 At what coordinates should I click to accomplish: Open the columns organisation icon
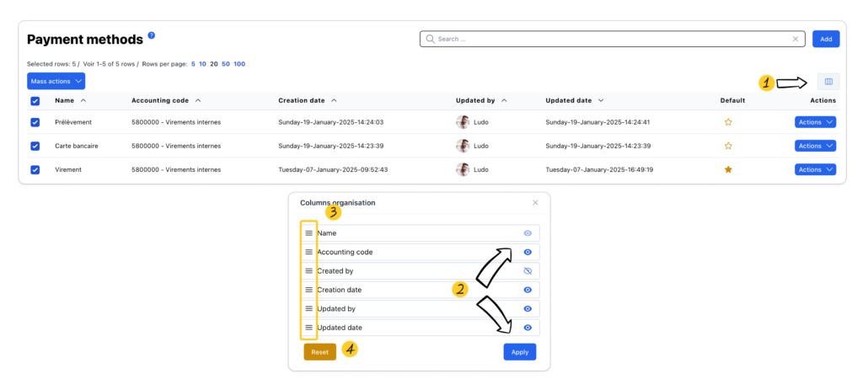[x=828, y=82]
